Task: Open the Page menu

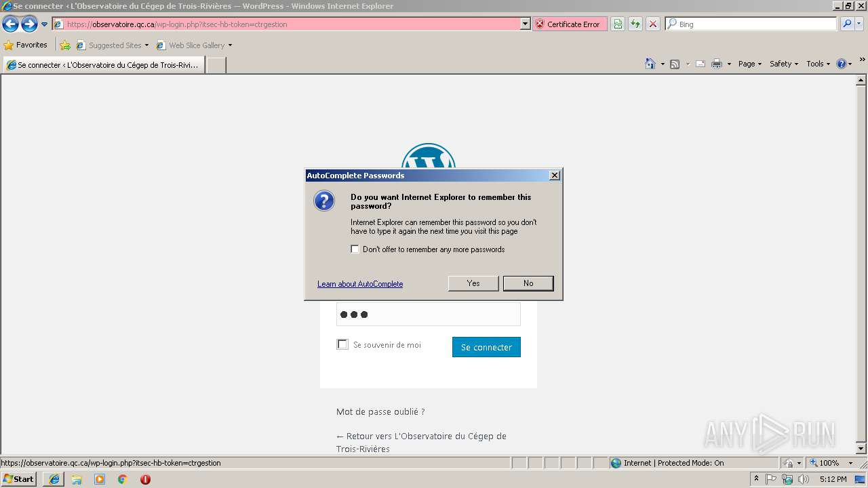Action: click(x=749, y=64)
